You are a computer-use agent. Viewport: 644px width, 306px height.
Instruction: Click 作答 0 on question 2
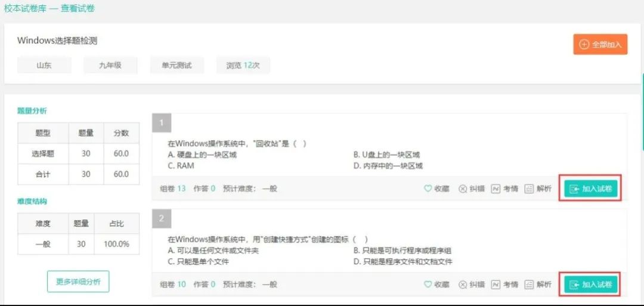[204, 285]
